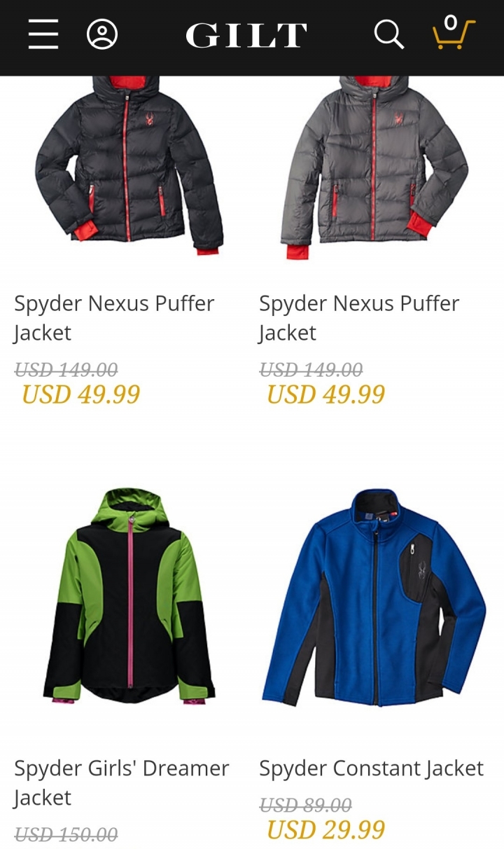
Task: Open the account profile icon
Action: point(102,34)
